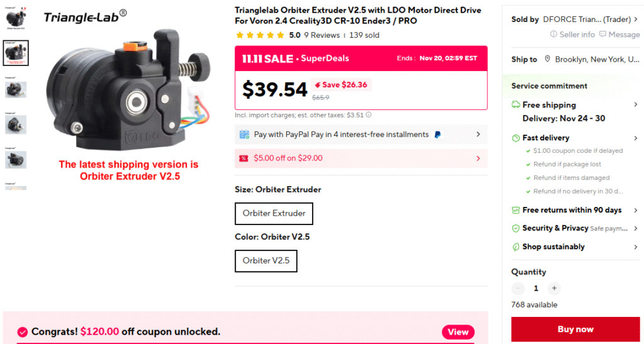Decrease quantity with the minus button
The height and width of the screenshot is (344, 644).
(518, 289)
